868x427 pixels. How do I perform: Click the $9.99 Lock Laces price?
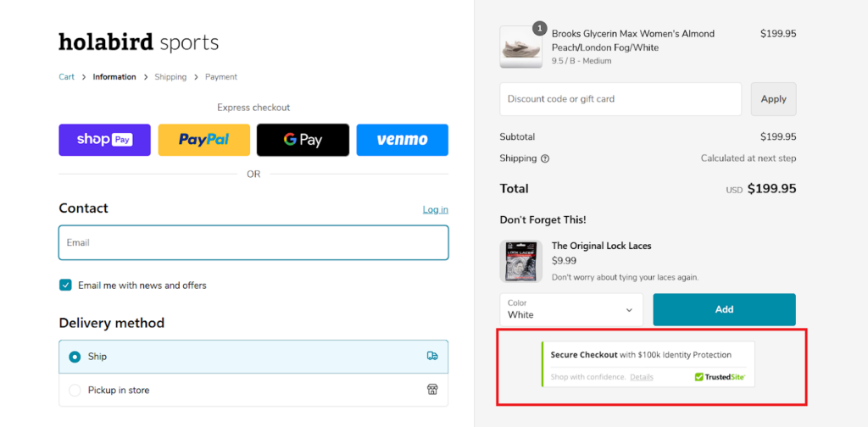point(564,260)
